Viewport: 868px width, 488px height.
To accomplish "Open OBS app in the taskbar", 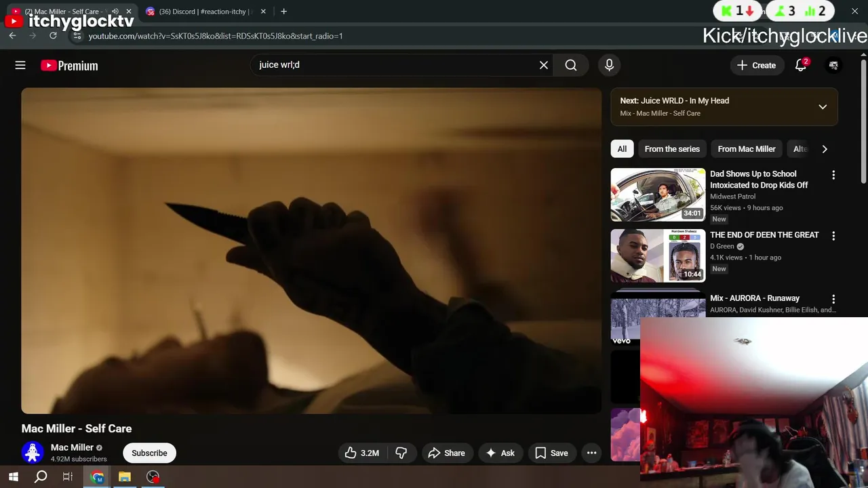I will click(153, 476).
